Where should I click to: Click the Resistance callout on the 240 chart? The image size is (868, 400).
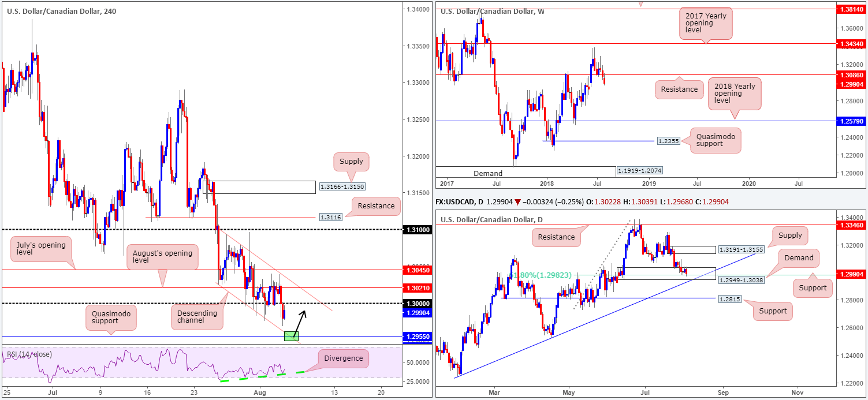coord(377,206)
